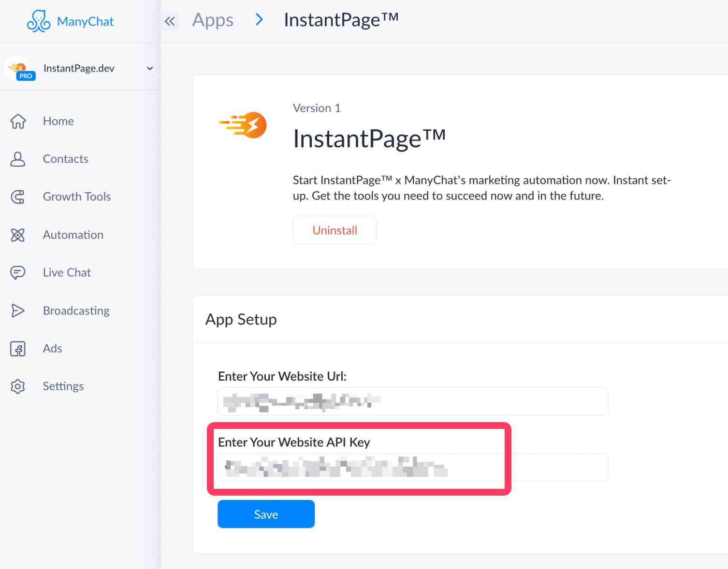Click the Version 1 label
The width and height of the screenshot is (728, 569).
point(317,108)
